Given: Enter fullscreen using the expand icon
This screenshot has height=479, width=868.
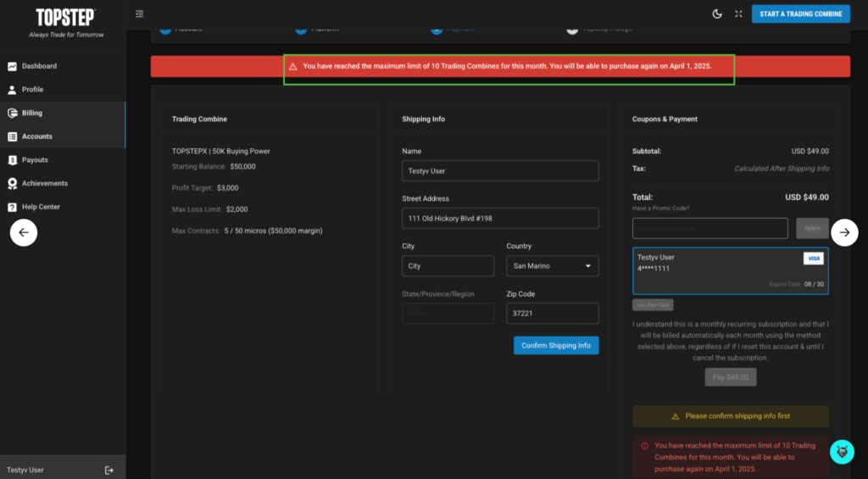Looking at the screenshot, I should pos(738,14).
